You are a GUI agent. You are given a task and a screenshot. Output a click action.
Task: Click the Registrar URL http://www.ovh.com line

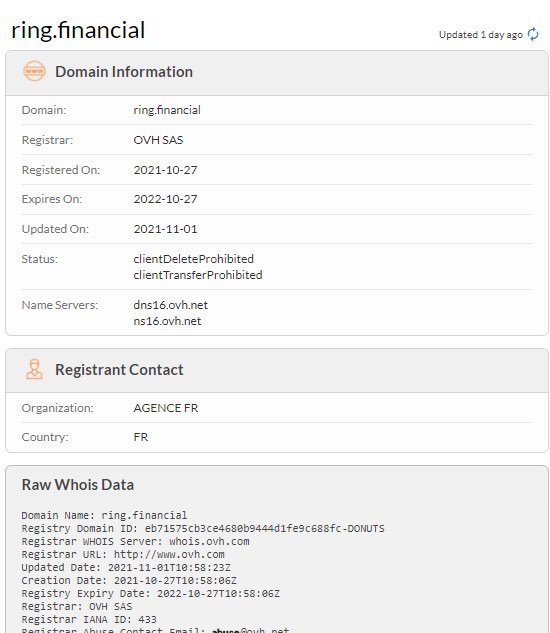(123, 554)
